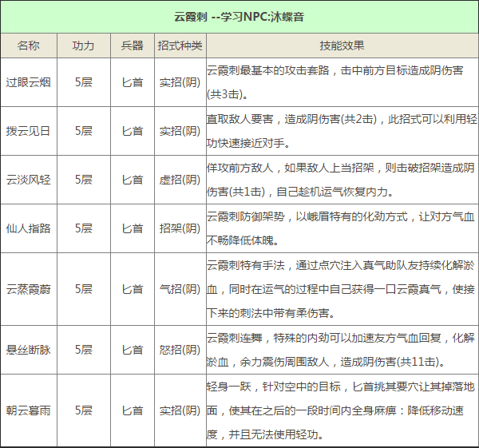Click 匕首 in the 拨云见日 row
The height and width of the screenshot is (448, 479).
(133, 131)
